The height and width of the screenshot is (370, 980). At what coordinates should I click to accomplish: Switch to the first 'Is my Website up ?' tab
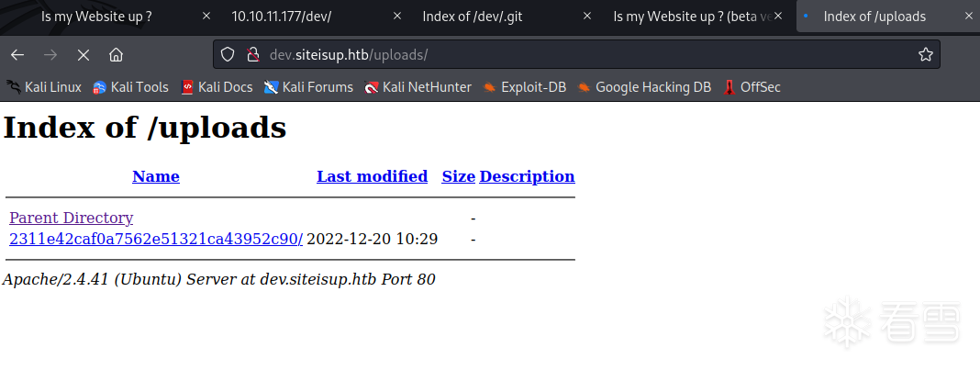96,16
